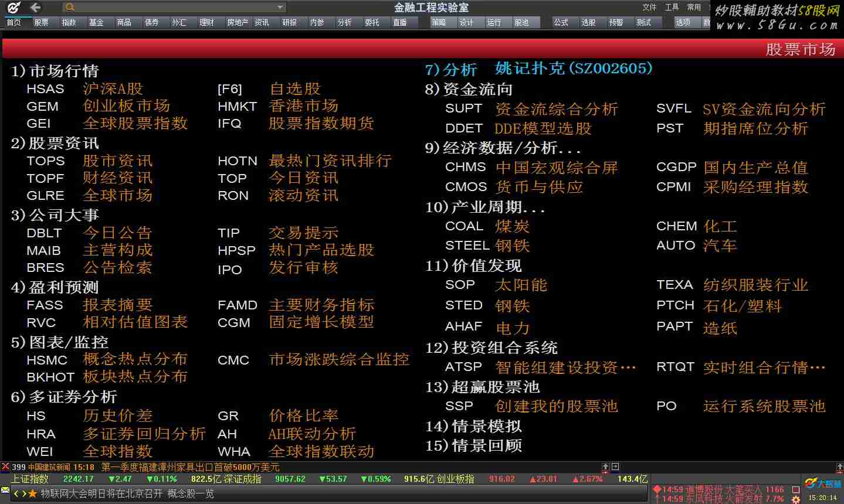The height and width of the screenshot is (504, 844).
Task: Click the search magnifier icon
Action: click(70, 8)
